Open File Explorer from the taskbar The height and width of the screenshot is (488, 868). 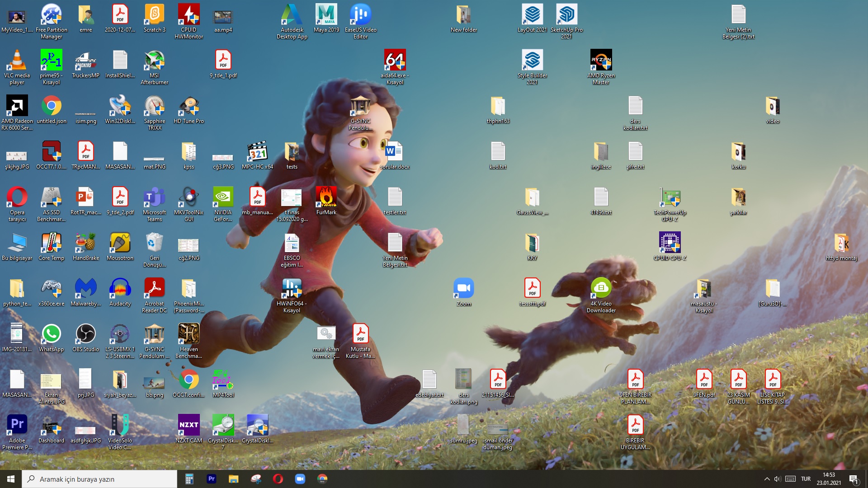click(233, 479)
